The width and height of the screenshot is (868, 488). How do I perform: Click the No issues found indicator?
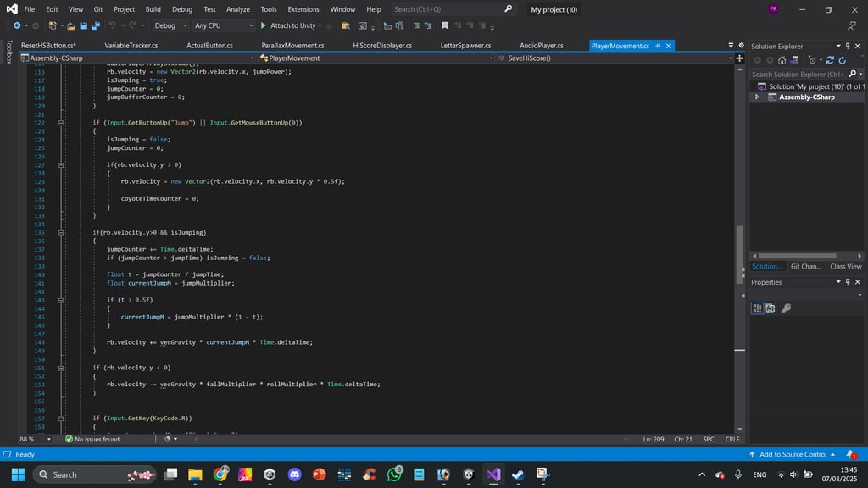(92, 439)
